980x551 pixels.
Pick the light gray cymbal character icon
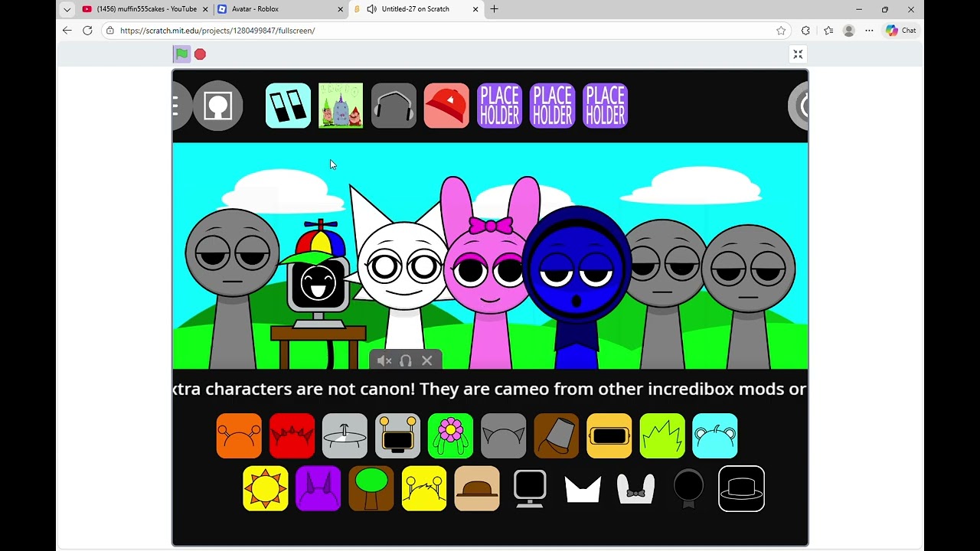coord(345,436)
